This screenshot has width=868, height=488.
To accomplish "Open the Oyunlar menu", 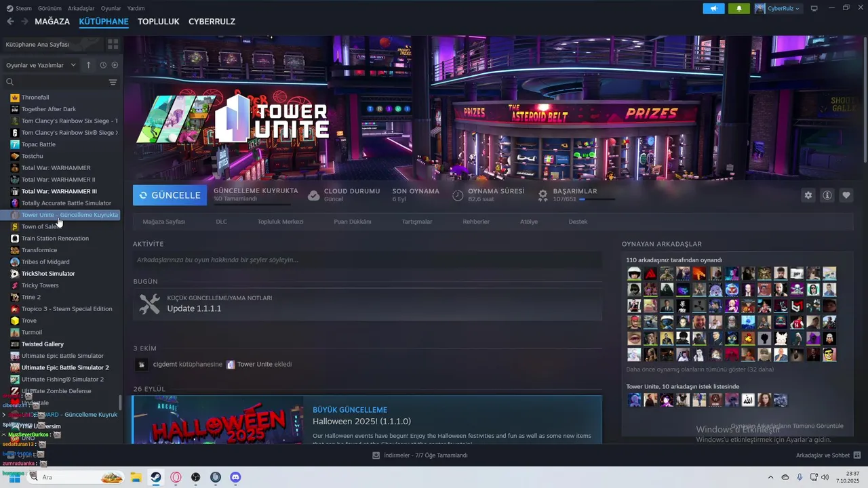I will 111,8.
